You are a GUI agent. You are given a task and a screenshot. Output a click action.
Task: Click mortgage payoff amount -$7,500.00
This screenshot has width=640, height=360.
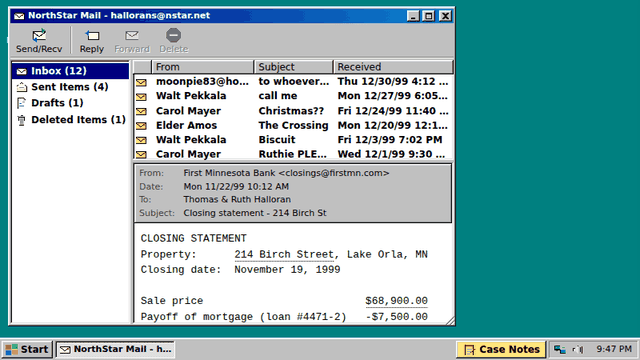(396, 317)
